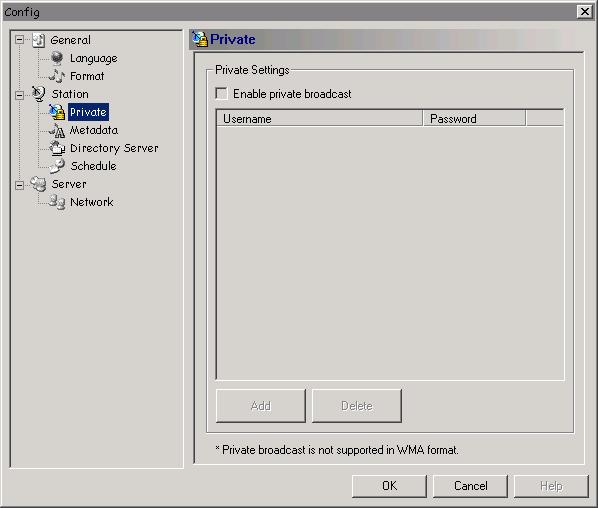This screenshot has height=508, width=598.
Task: Click the Password column header
Action: click(x=474, y=119)
